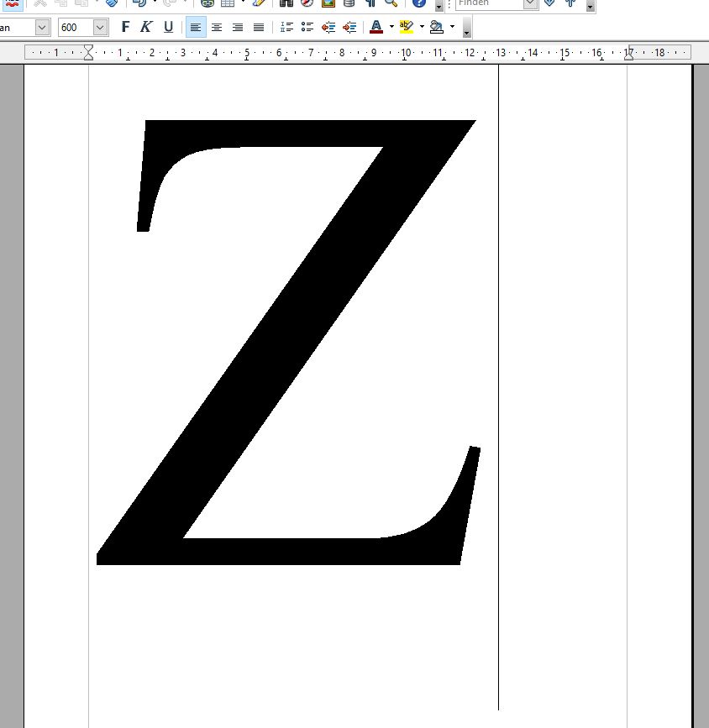Viewport: 709px width, 728px height.
Task: Open font size dropdown showing 600
Action: [100, 28]
